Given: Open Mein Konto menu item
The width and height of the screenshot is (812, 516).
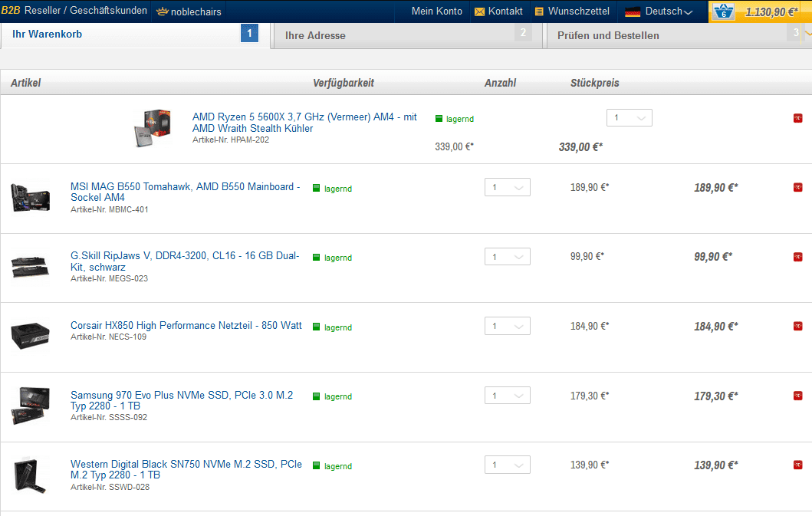Looking at the screenshot, I should tap(436, 11).
